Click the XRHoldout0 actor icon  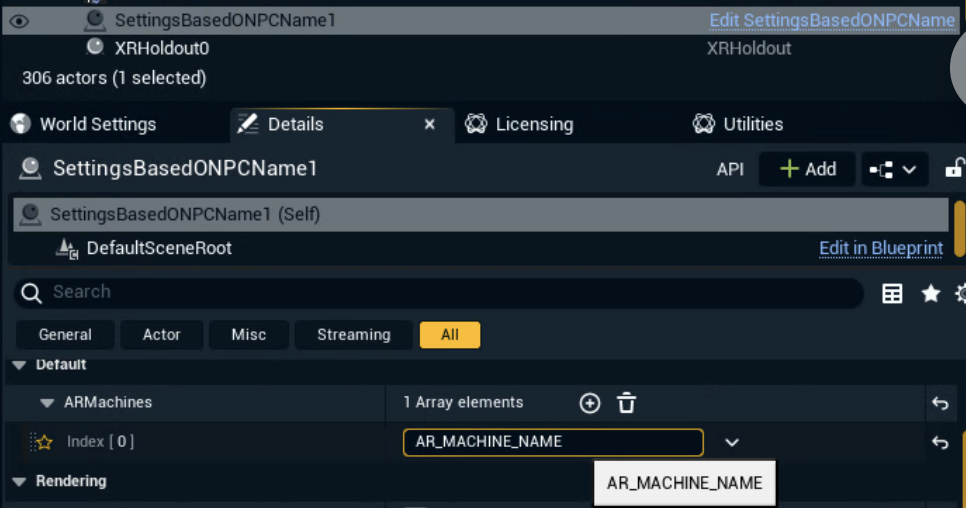tap(95, 47)
